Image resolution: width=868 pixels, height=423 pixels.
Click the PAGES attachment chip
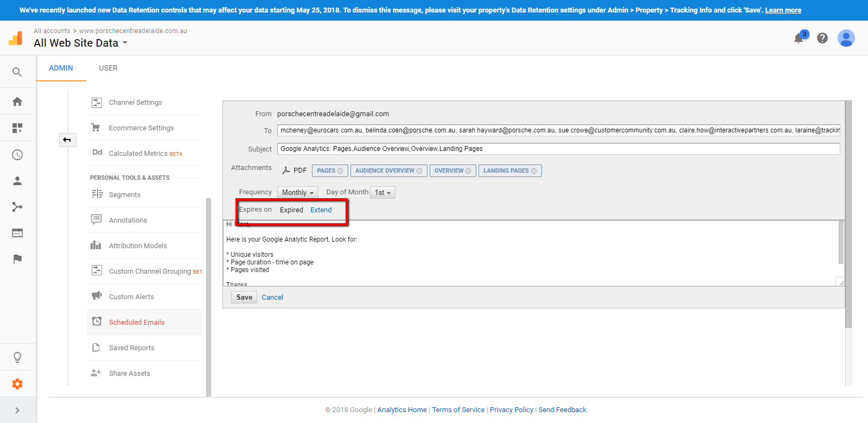[x=330, y=171]
